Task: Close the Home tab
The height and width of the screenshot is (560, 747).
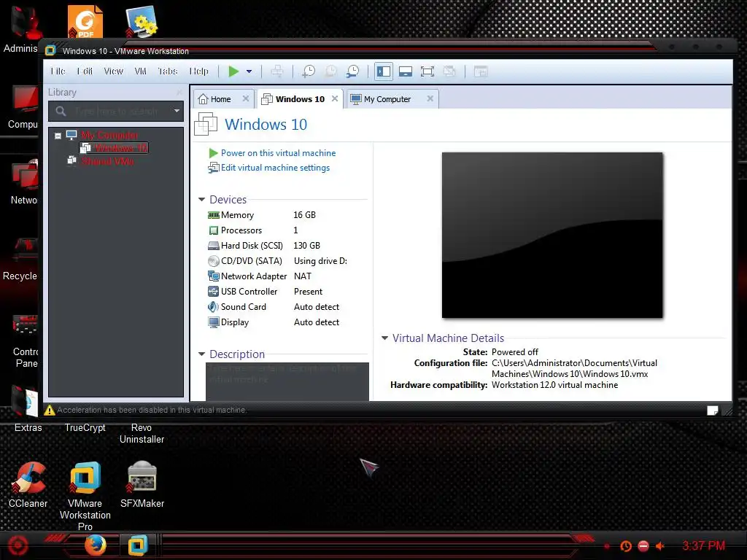Action: tap(246, 98)
